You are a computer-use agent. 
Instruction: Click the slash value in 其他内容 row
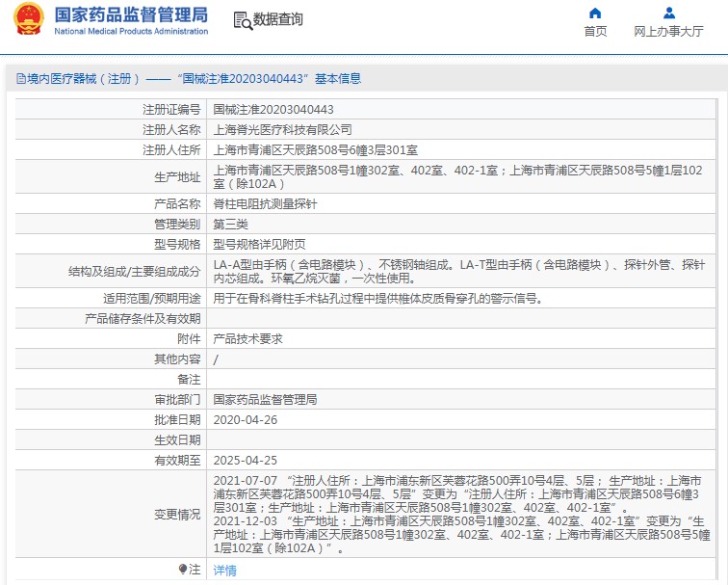click(216, 359)
